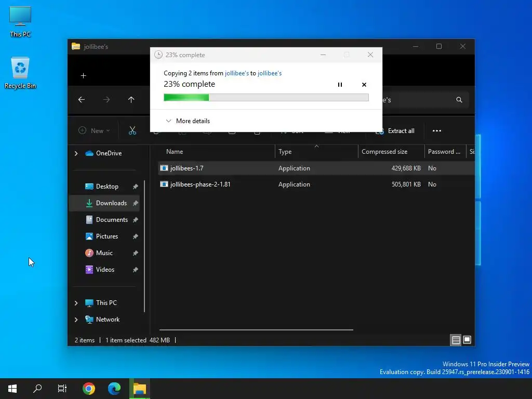Viewport: 532px width, 399px height.
Task: Select Recycle Bin desktop icon
Action: tap(20, 73)
